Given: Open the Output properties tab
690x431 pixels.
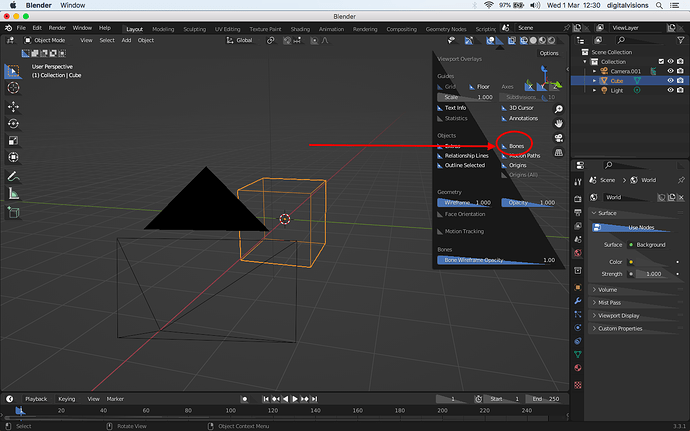Looking at the screenshot, I should [x=578, y=213].
